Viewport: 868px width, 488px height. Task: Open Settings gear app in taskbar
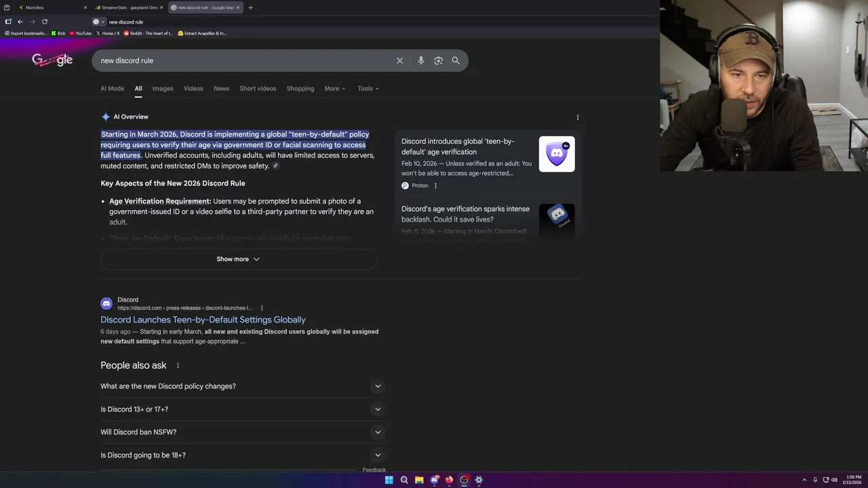click(479, 480)
